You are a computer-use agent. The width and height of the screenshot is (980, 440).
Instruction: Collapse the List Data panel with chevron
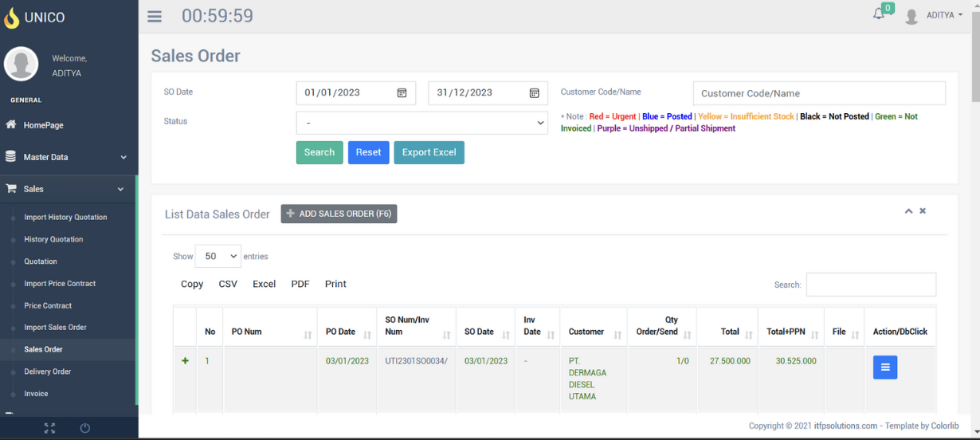(908, 211)
